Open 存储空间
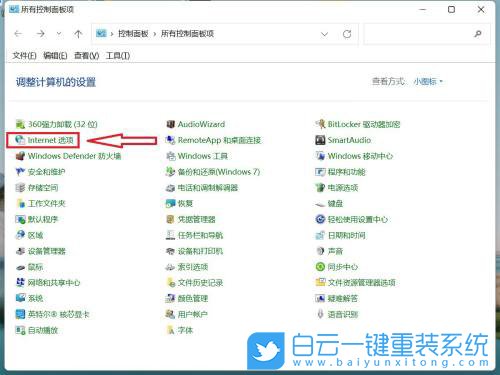Screen dimensions: 500x375 click(37, 188)
